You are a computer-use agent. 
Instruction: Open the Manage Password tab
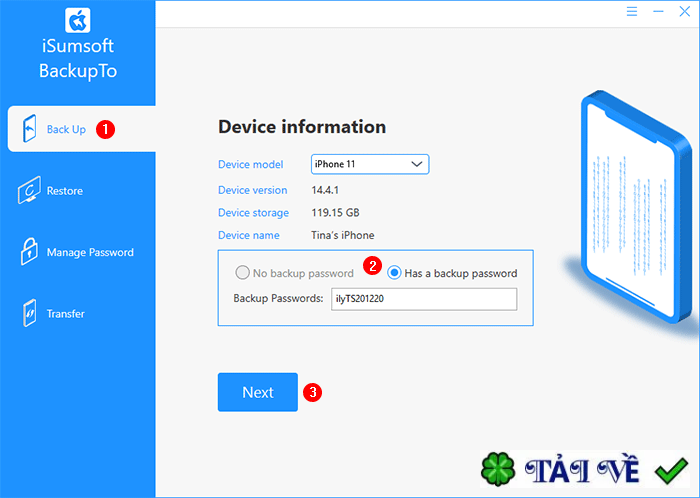pos(78,252)
